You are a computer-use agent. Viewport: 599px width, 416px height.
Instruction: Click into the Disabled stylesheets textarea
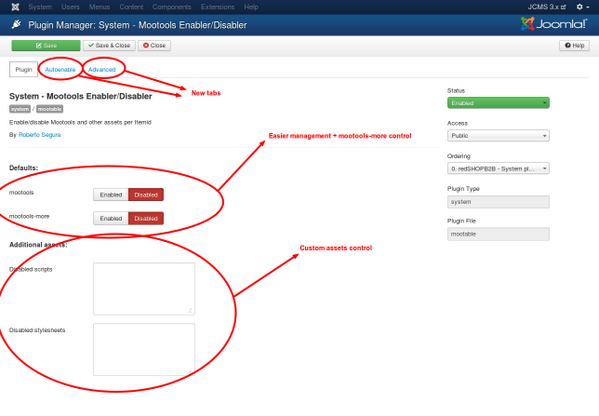coord(144,350)
